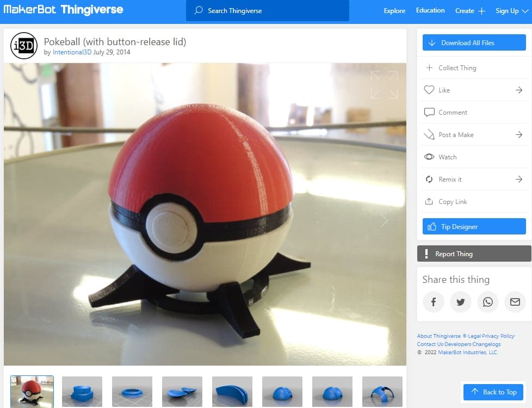This screenshot has height=408, width=532.
Task: Expand the Remix it arrow
Action: 519,179
